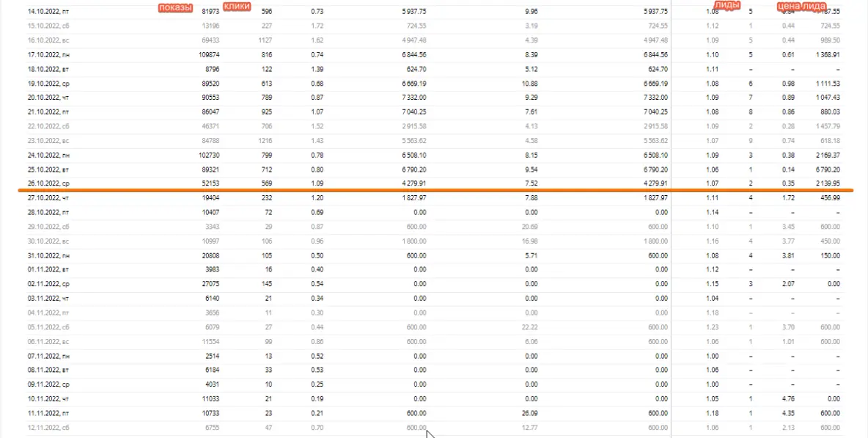868x438 pixels.
Task: Click the orange horizontal divider line
Action: tap(434, 191)
